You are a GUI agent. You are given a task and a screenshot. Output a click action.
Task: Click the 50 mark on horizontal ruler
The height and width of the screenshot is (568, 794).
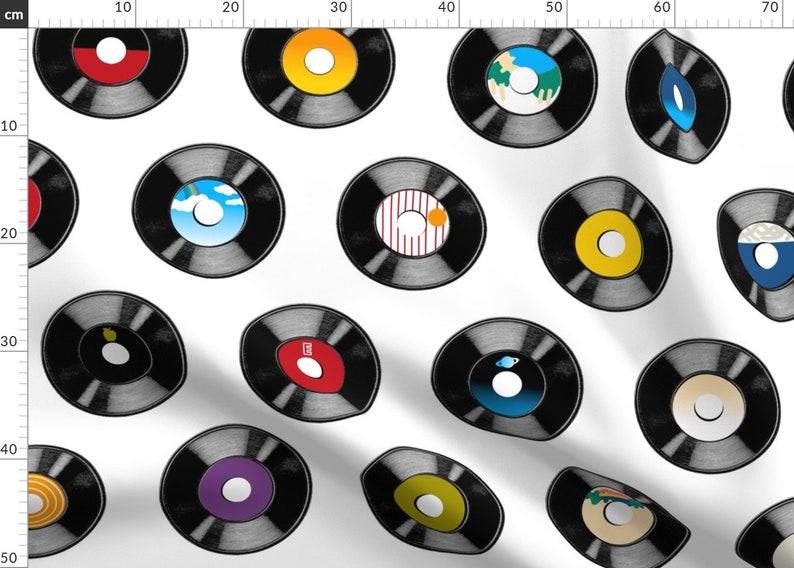click(554, 8)
